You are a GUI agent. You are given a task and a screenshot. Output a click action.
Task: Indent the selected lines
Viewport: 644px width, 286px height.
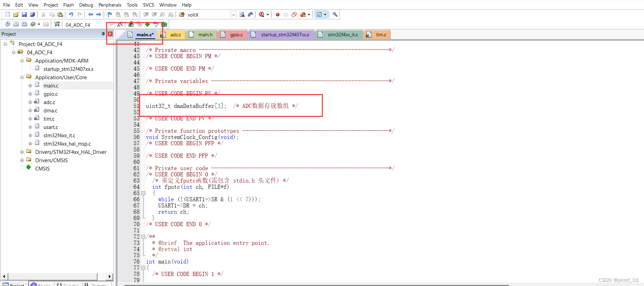146,15
